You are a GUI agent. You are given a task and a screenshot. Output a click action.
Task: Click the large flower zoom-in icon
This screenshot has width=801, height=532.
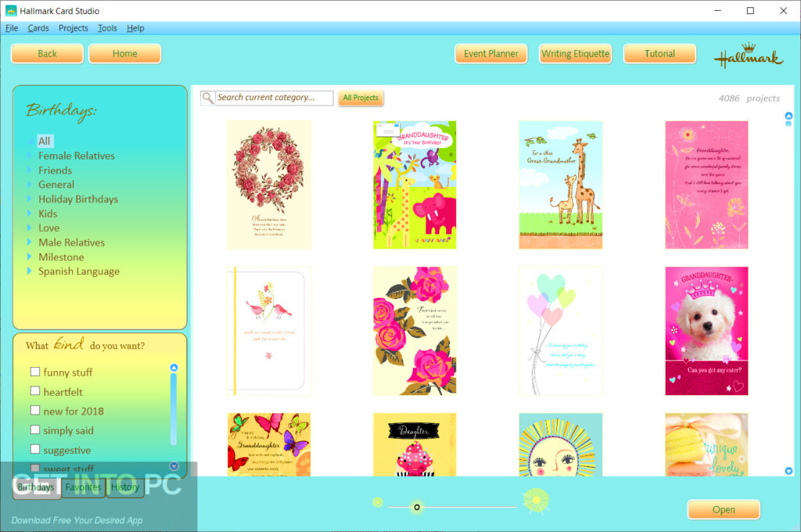[x=536, y=501]
